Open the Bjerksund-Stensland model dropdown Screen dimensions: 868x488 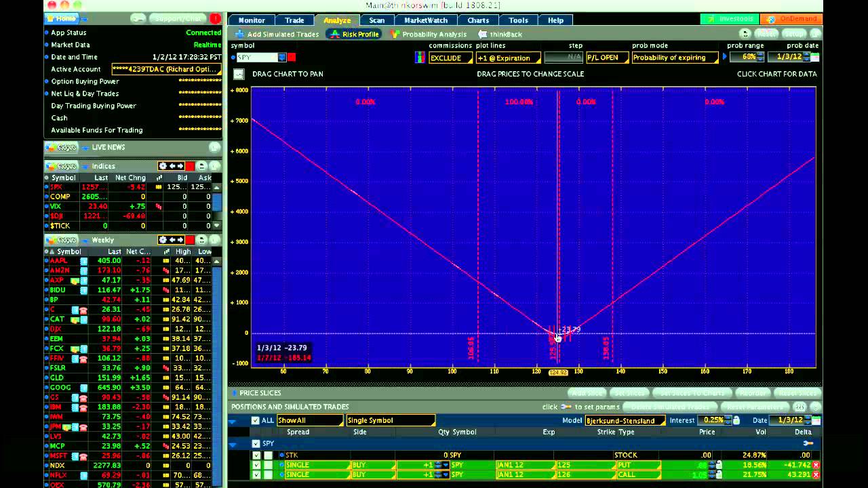pyautogui.click(x=625, y=420)
